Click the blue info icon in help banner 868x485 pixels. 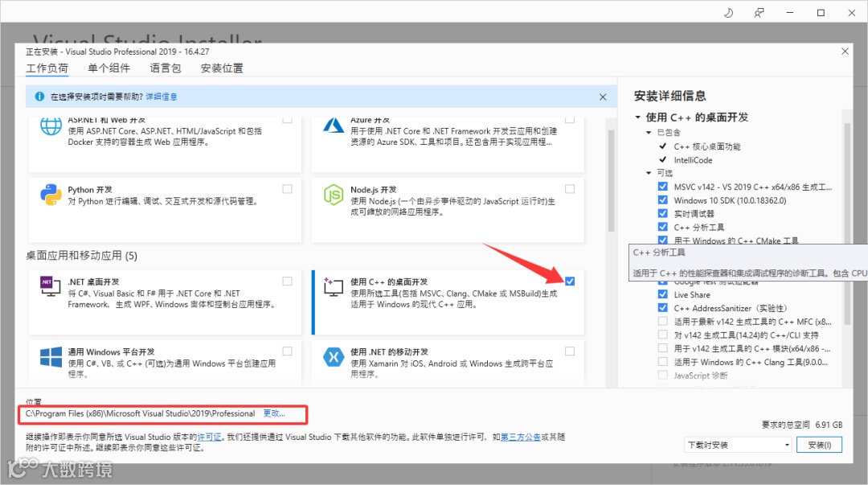point(39,97)
